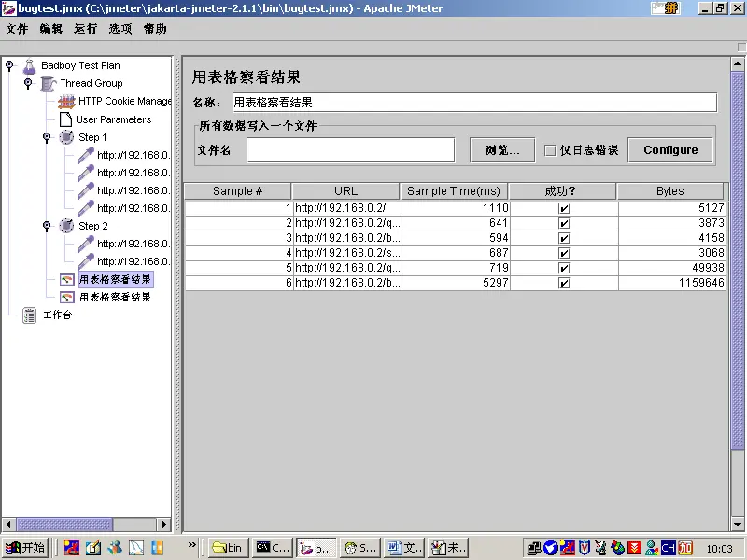The height and width of the screenshot is (560, 747).
Task: Click the first HTTP sampler pipette under Step 1
Action: (x=86, y=155)
